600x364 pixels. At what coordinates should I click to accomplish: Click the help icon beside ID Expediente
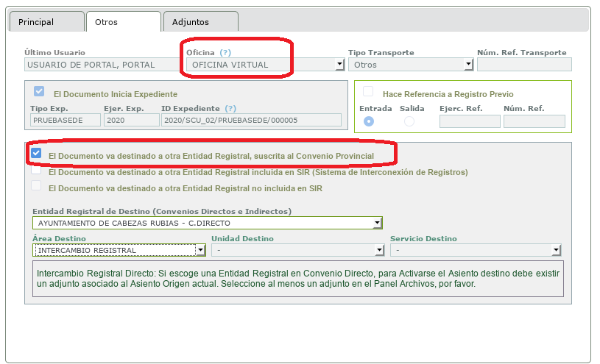click(x=230, y=109)
